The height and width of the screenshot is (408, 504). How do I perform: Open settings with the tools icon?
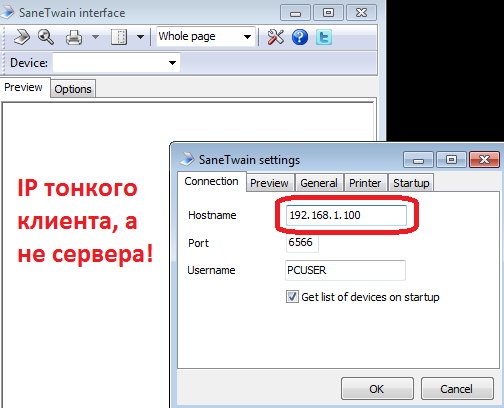click(x=275, y=37)
